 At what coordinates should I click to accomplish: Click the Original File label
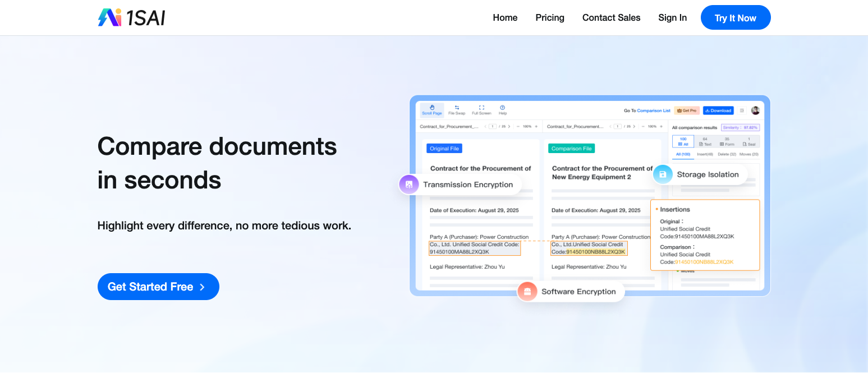click(444, 148)
